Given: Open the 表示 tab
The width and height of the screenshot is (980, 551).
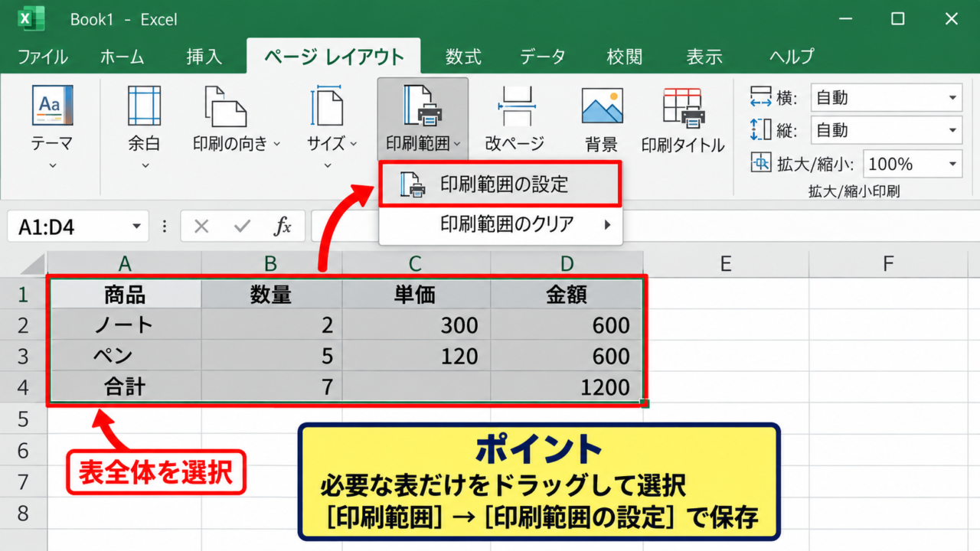Looking at the screenshot, I should coord(704,57).
